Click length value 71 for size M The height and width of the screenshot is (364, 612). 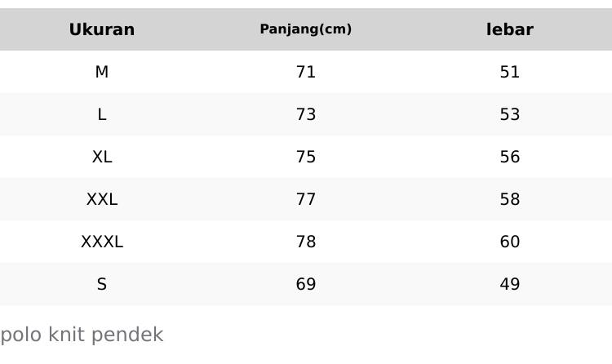(x=306, y=72)
